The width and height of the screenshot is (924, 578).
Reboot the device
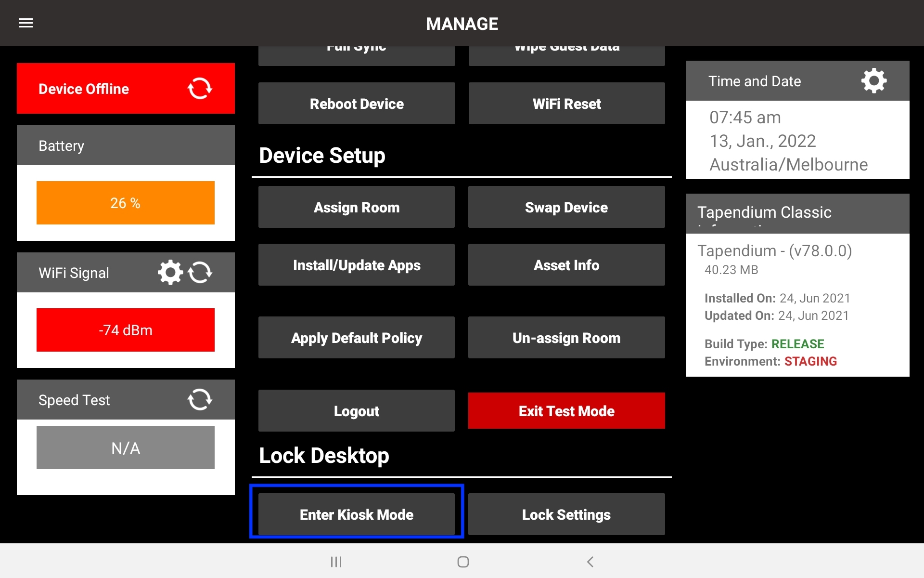coord(356,103)
